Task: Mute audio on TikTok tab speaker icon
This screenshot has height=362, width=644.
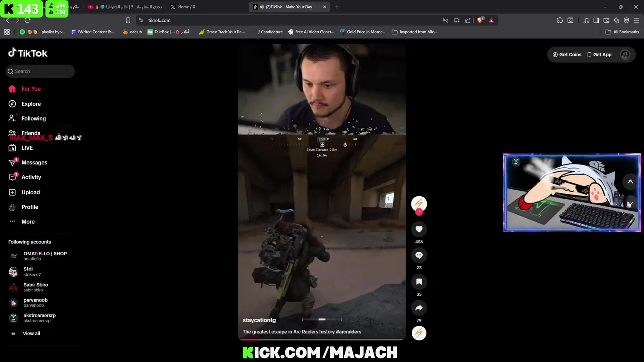Action: (x=262, y=7)
